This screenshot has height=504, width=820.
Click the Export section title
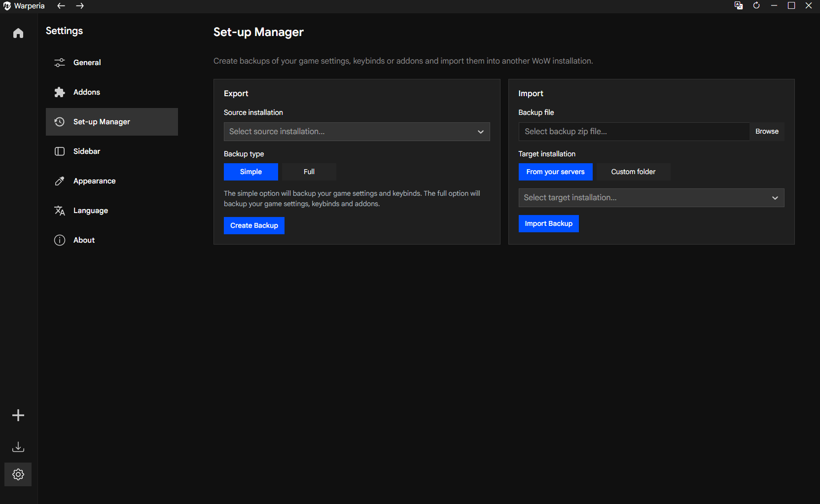point(236,94)
